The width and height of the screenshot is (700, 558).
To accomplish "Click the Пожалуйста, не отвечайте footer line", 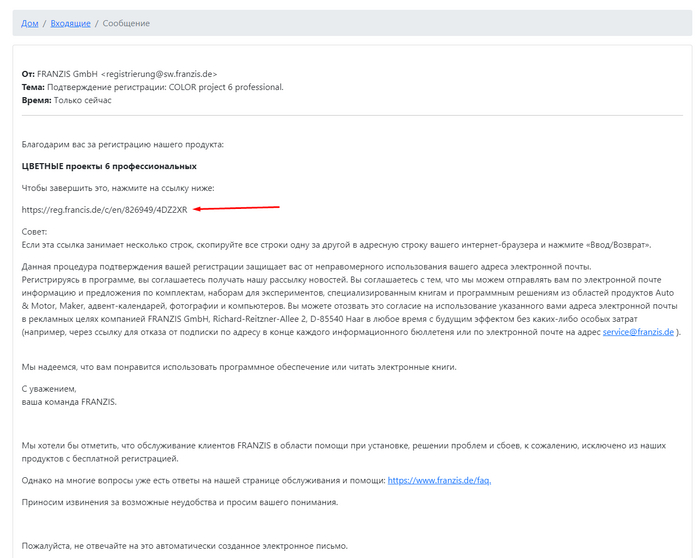I will (185, 546).
